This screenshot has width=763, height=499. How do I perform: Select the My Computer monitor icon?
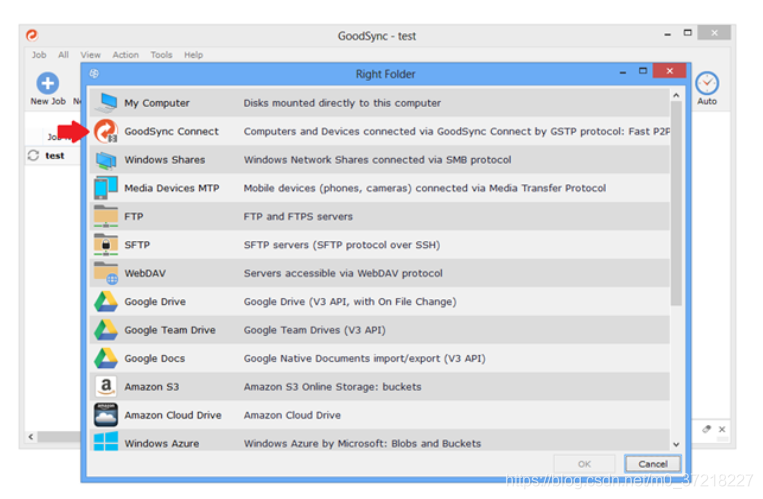click(x=106, y=102)
